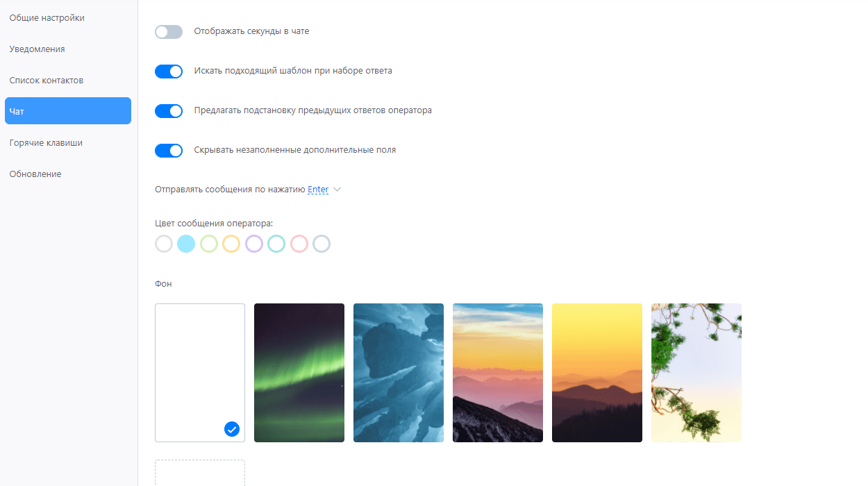Pick the pink message color circle
The image size is (868, 486).
tap(299, 244)
